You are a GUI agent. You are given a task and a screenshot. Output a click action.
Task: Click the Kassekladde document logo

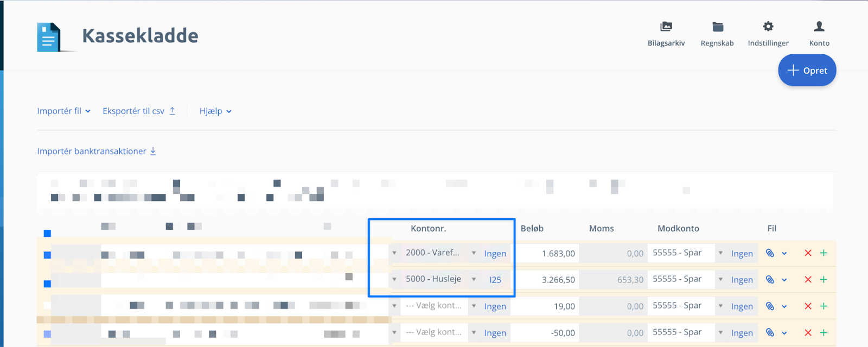point(49,37)
